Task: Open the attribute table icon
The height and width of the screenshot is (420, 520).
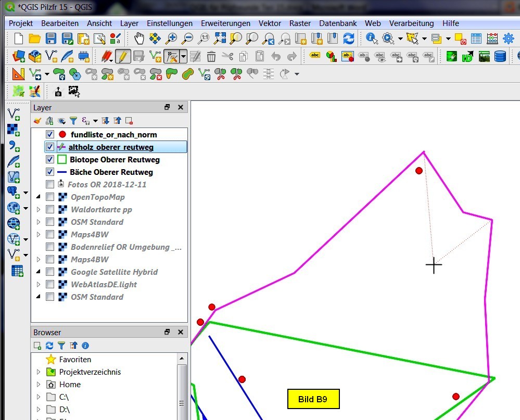Action: click(x=476, y=39)
